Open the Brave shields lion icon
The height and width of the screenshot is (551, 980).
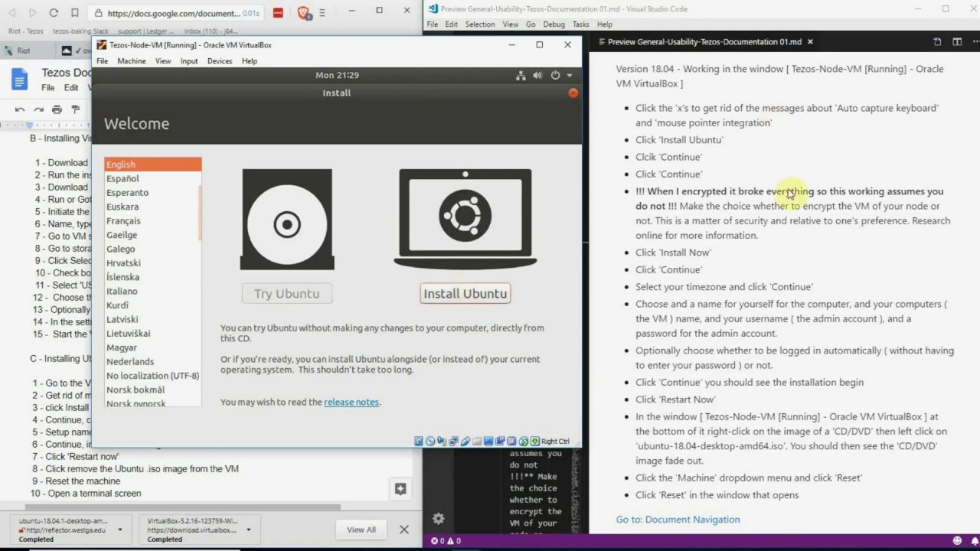coord(303,13)
